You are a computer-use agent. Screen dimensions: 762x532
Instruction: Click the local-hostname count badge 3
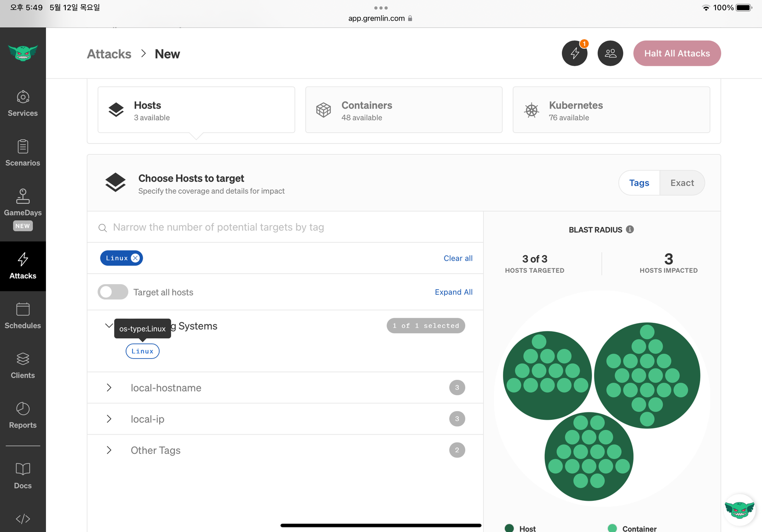pos(457,388)
